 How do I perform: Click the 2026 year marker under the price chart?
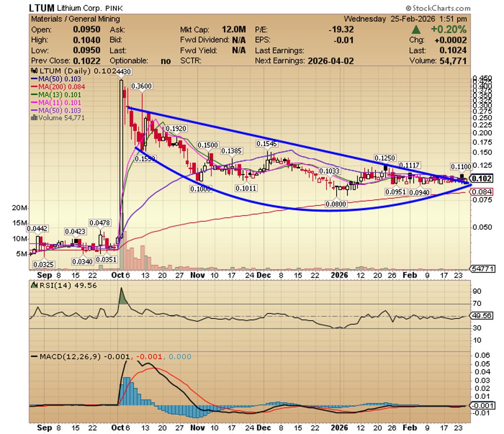click(339, 275)
